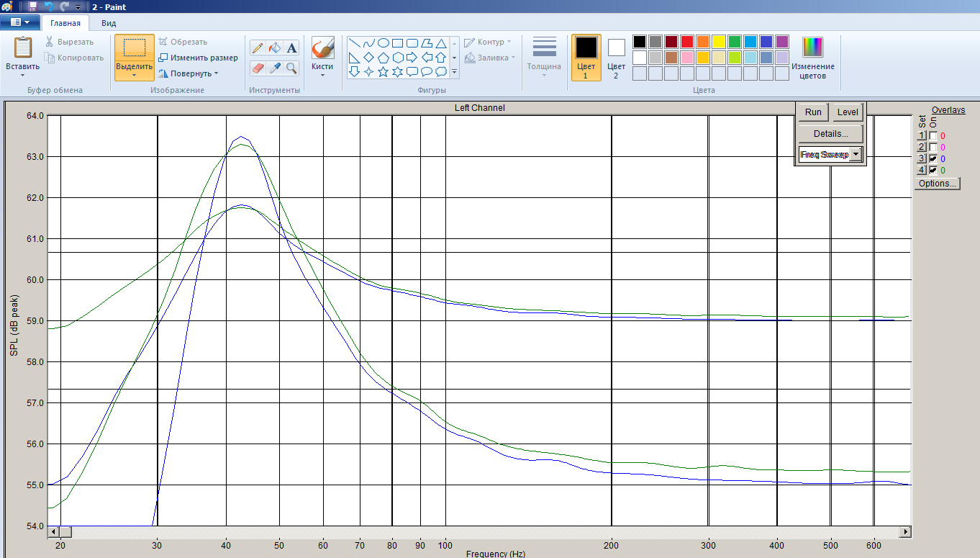Viewport: 980px width, 558px height.
Task: Choose the Right triangle shape
Action: pos(354,58)
